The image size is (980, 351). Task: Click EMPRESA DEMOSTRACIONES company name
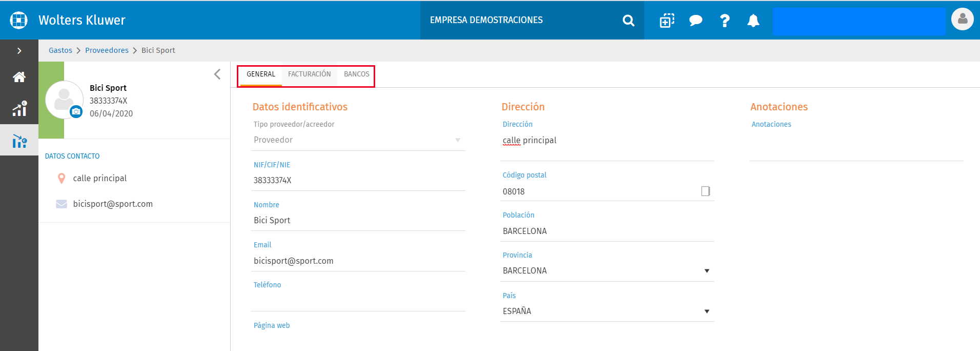(x=486, y=20)
